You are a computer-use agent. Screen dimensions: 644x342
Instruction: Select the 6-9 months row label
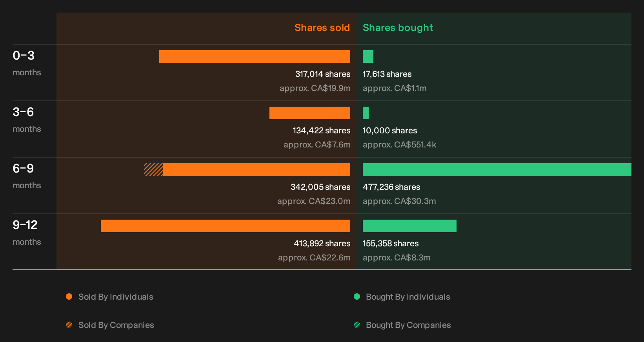pyautogui.click(x=27, y=176)
